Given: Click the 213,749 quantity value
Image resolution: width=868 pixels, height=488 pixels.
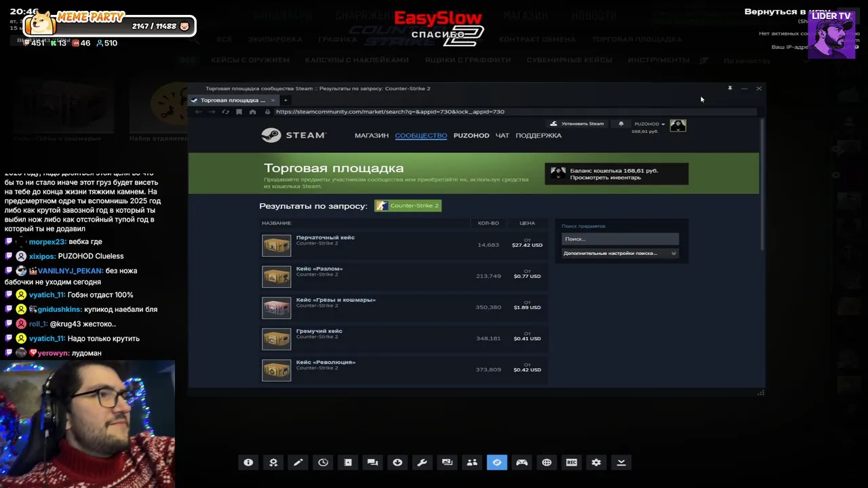Looking at the screenshot, I should click(488, 277).
